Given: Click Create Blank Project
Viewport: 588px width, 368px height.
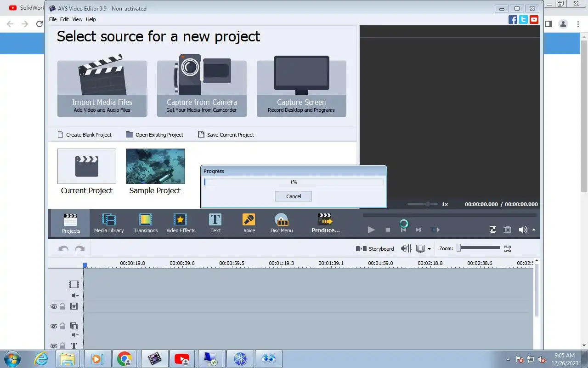Looking at the screenshot, I should [85, 135].
